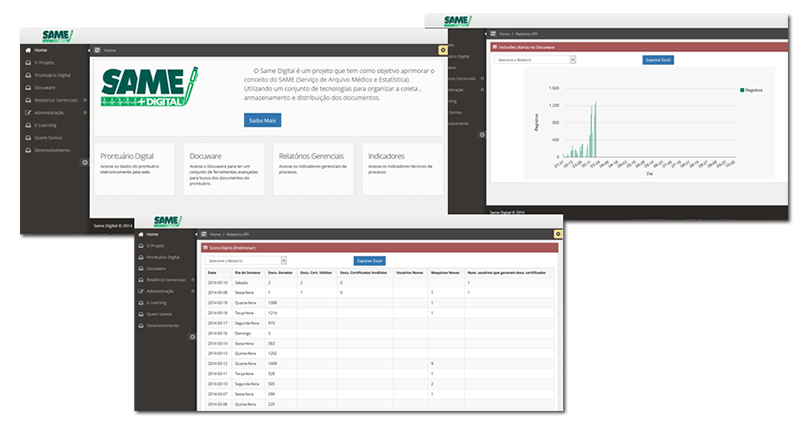Open Quem Somos in the left sidebar
Screen dimensions: 808x425
[48, 138]
